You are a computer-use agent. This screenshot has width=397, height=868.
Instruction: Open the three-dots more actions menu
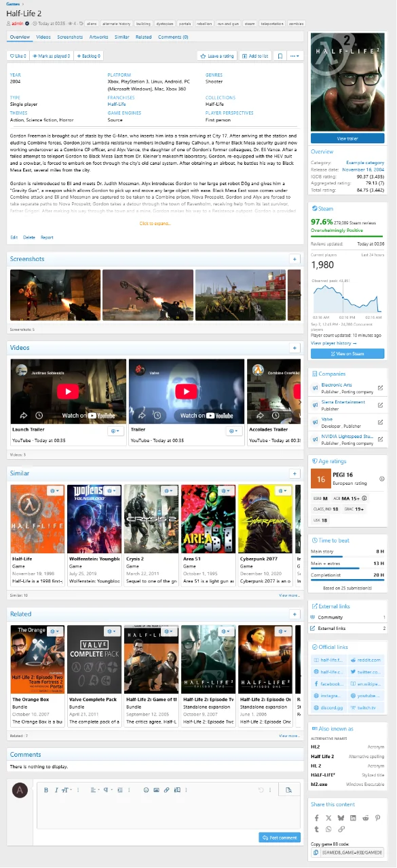pos(295,56)
